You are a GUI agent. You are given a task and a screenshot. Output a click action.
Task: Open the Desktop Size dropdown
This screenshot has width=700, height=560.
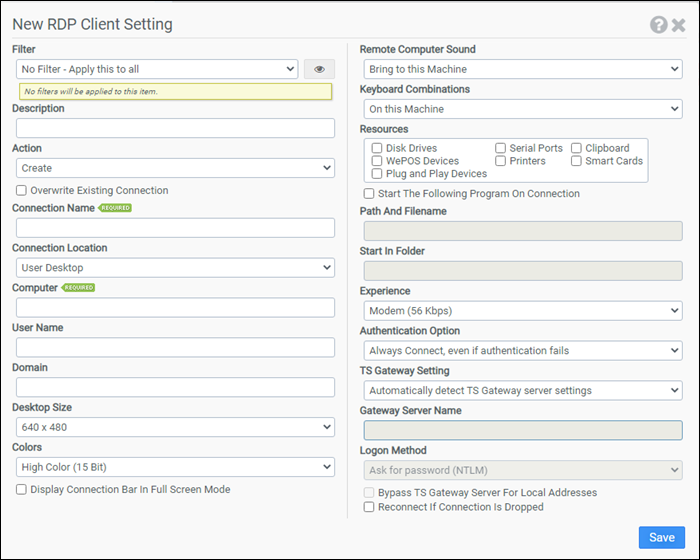tap(175, 427)
